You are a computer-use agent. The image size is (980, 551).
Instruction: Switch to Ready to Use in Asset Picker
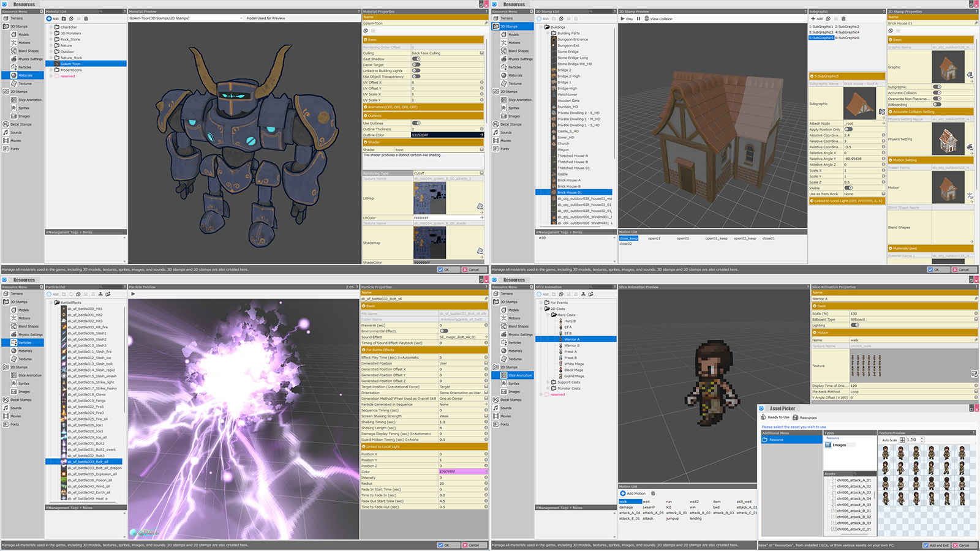(775, 418)
